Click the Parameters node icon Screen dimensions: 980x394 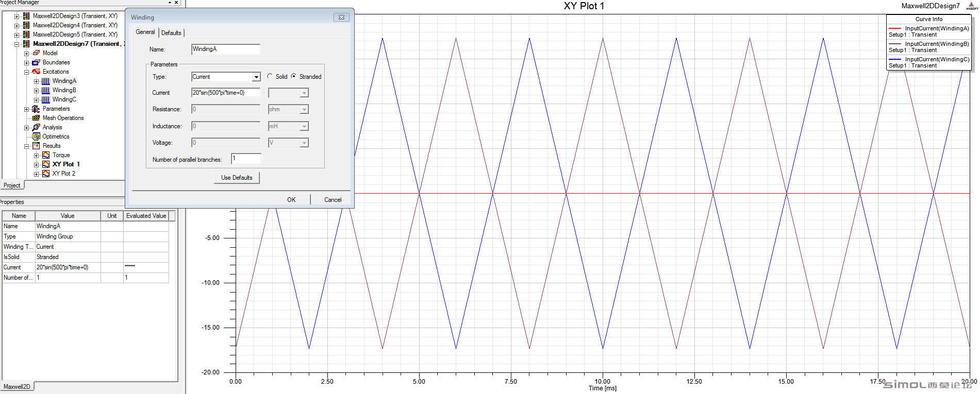36,109
